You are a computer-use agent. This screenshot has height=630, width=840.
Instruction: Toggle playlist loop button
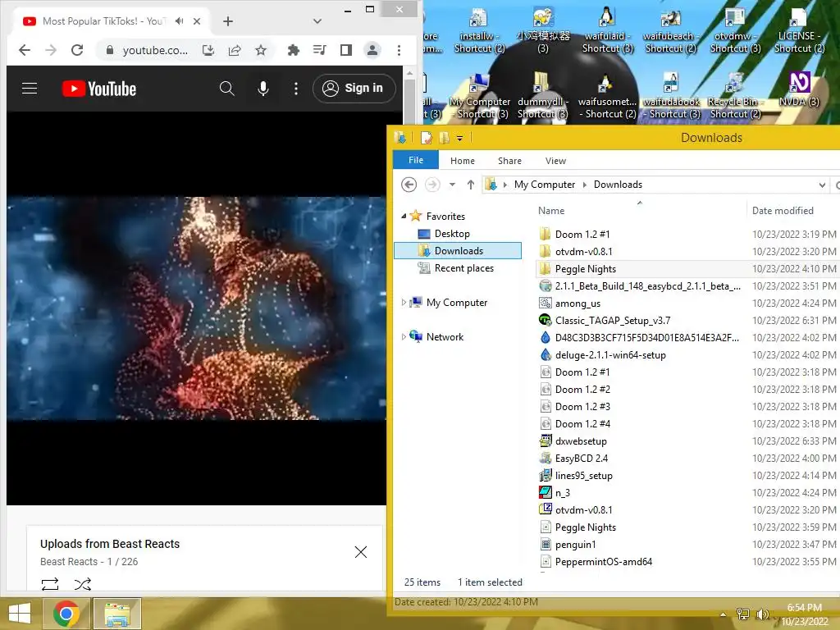50,584
